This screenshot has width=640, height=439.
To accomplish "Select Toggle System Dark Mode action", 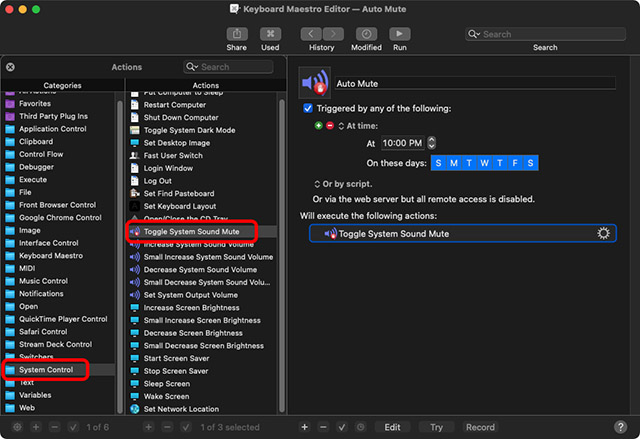I will pyautogui.click(x=189, y=130).
